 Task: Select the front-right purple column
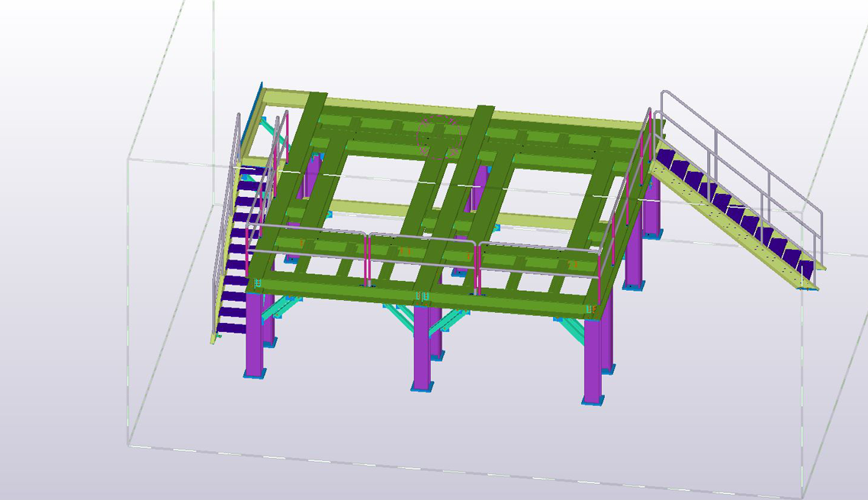[x=593, y=357]
